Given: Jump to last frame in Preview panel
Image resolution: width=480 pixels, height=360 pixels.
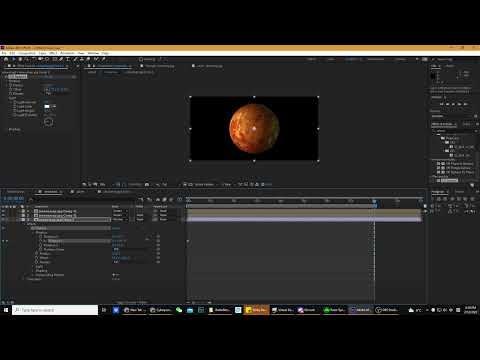Looking at the screenshot, I should (466, 104).
